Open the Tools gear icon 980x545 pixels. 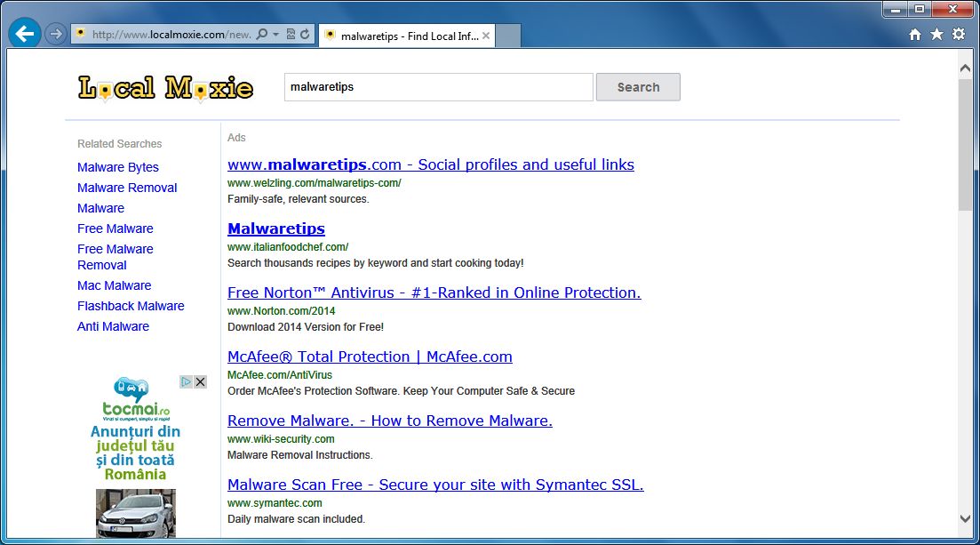[x=959, y=34]
